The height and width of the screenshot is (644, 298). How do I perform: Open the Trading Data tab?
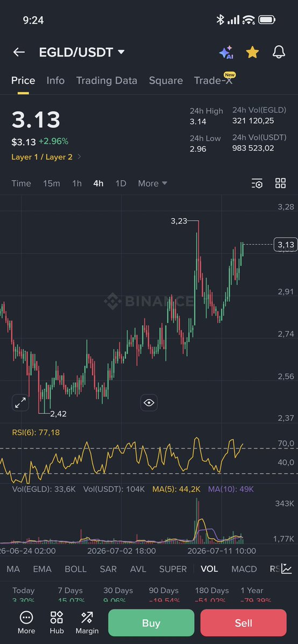click(x=107, y=81)
